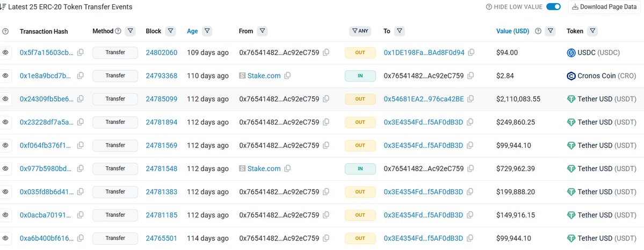Image resolution: width=644 pixels, height=250 pixels.
Task: Open recipient 0x3E4354Fd in block 24781894 row
Action: (x=423, y=122)
